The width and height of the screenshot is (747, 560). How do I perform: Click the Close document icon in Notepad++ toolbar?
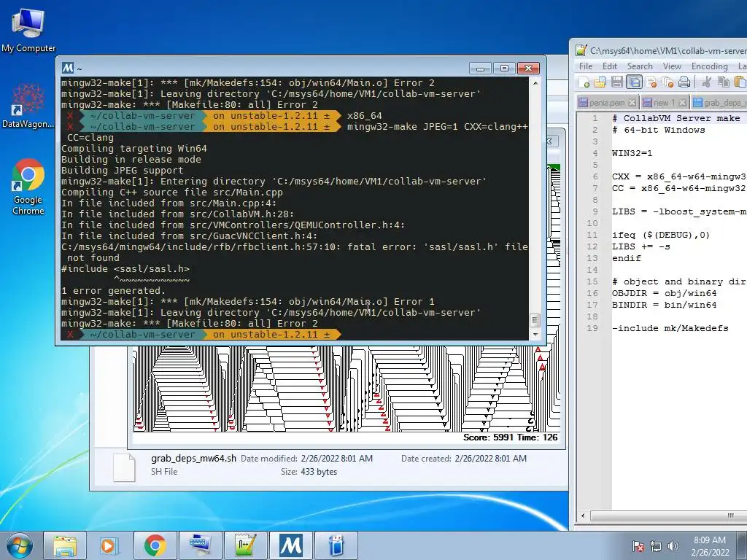(x=651, y=82)
